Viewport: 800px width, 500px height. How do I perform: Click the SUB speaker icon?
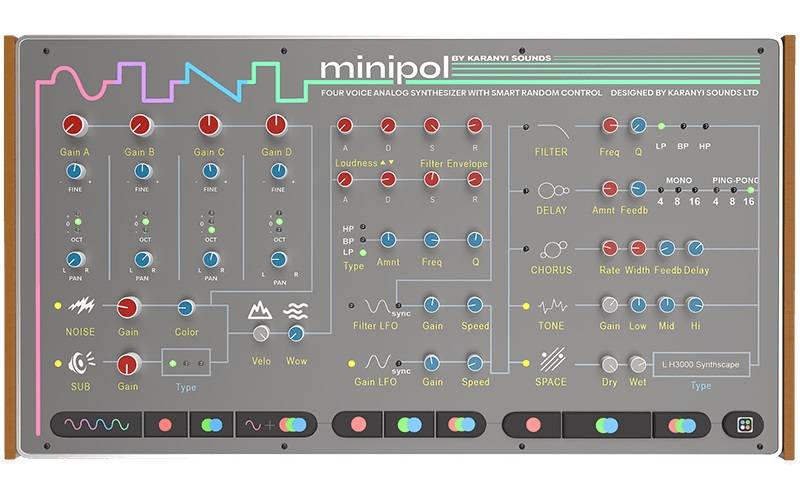click(80, 362)
